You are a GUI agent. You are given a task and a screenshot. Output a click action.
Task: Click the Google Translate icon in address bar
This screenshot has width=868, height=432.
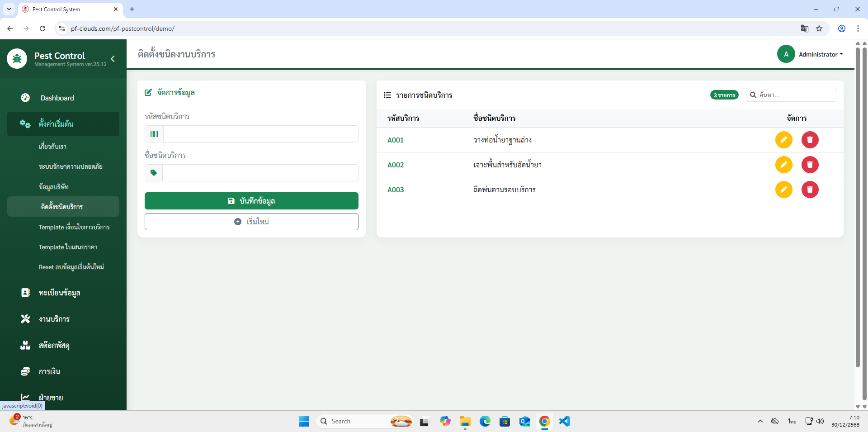(x=804, y=28)
